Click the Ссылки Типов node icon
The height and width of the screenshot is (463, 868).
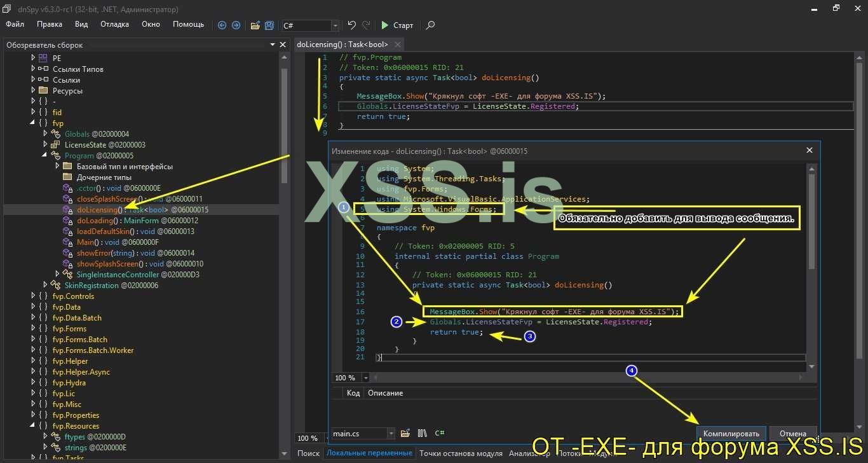pos(43,69)
